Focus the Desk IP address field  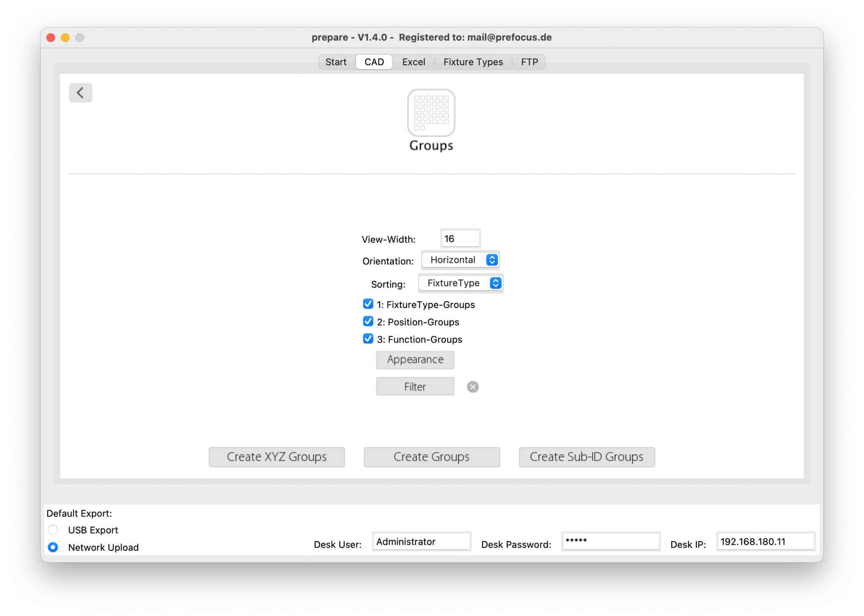pos(765,541)
